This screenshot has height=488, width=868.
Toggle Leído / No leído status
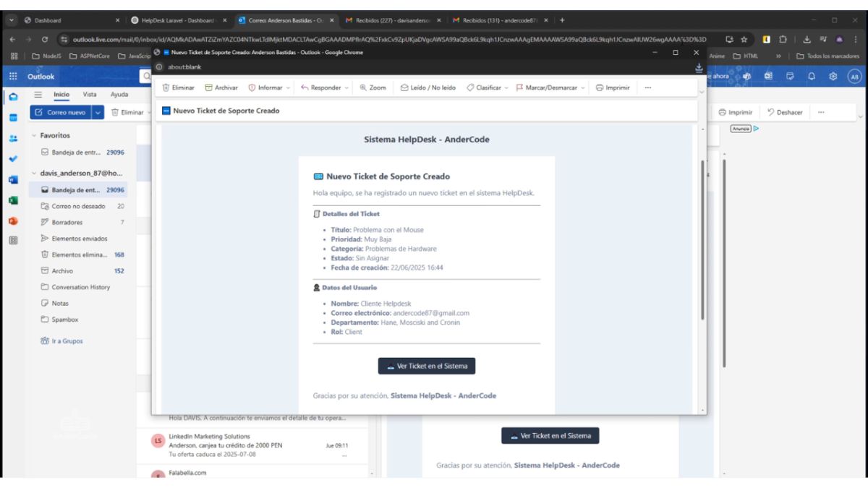pos(428,87)
